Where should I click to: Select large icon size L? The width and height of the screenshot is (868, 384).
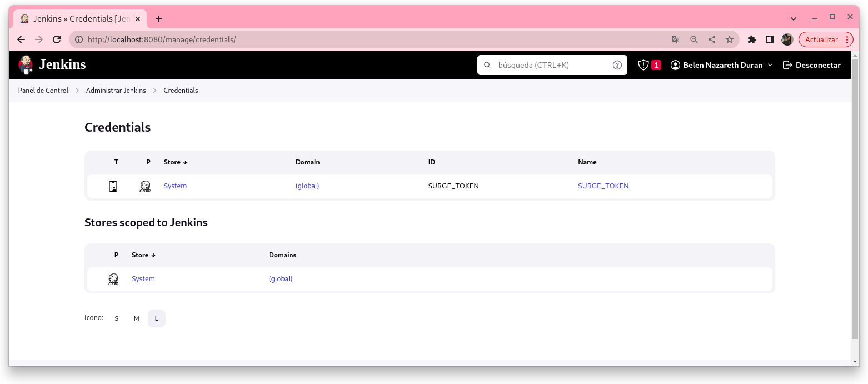pyautogui.click(x=156, y=318)
